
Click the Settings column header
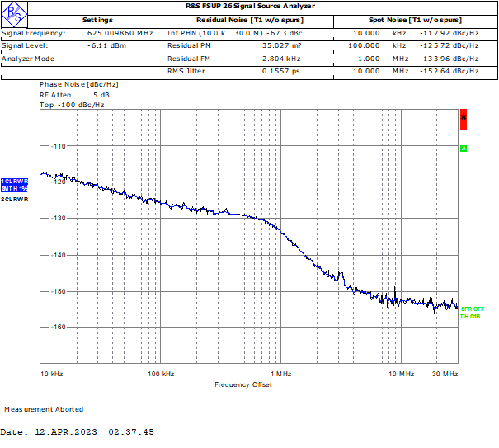point(97,20)
